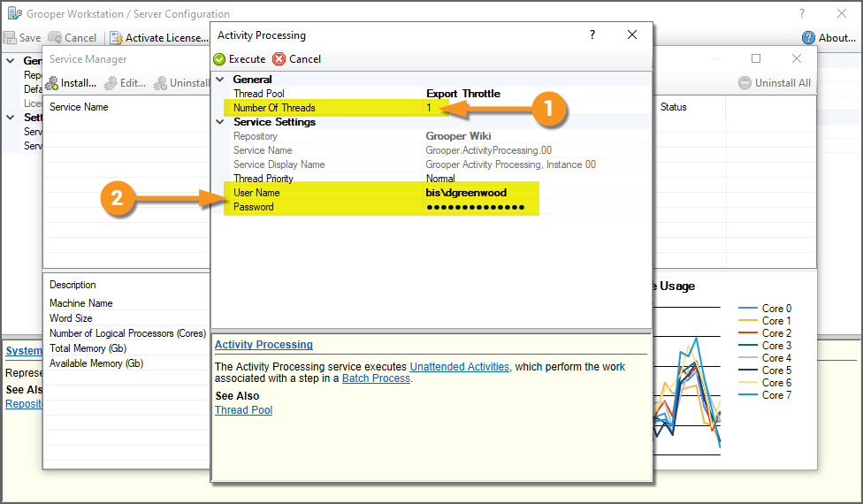This screenshot has height=504, width=863.
Task: Open help question mark in Activity Processing
Action: coord(592,34)
